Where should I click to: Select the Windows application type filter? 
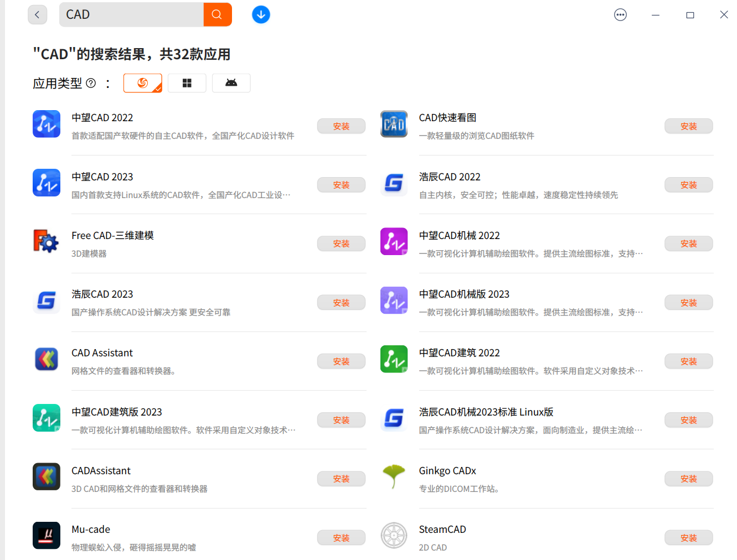coord(187,82)
